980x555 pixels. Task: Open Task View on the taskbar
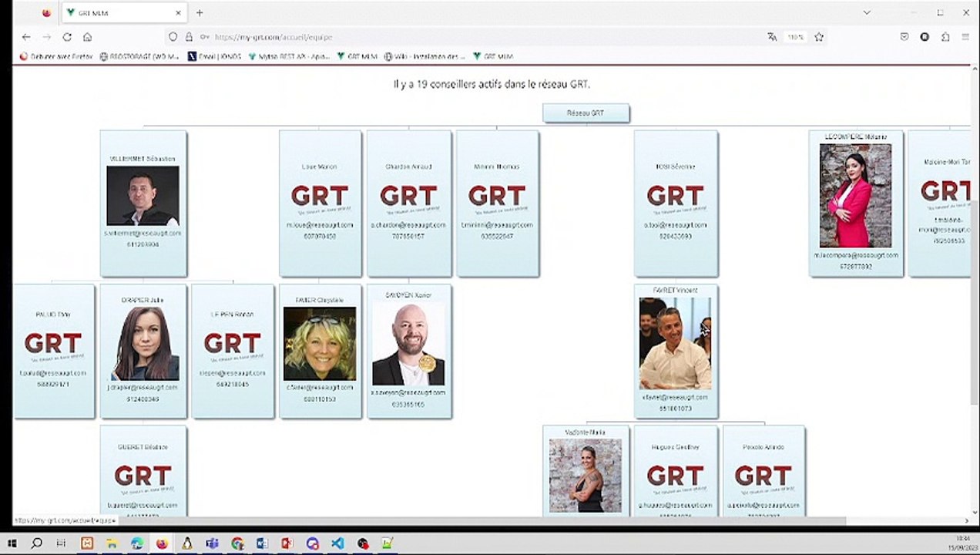(x=62, y=543)
